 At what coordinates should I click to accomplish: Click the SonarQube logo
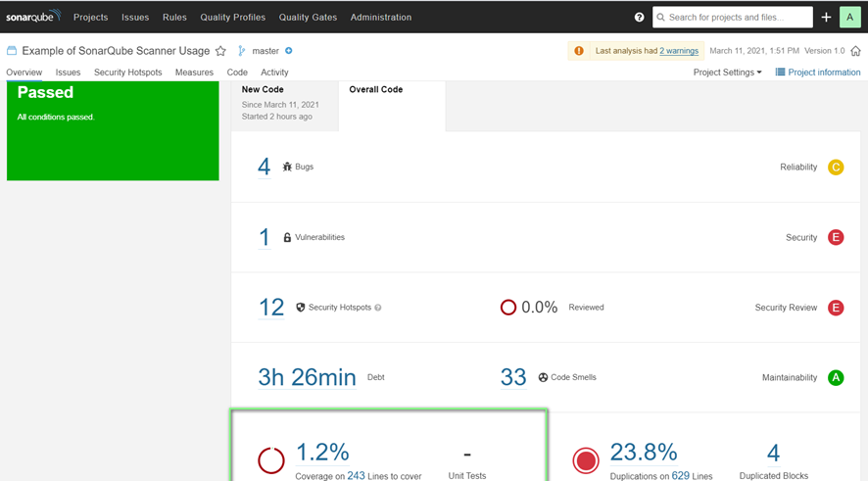point(33,17)
